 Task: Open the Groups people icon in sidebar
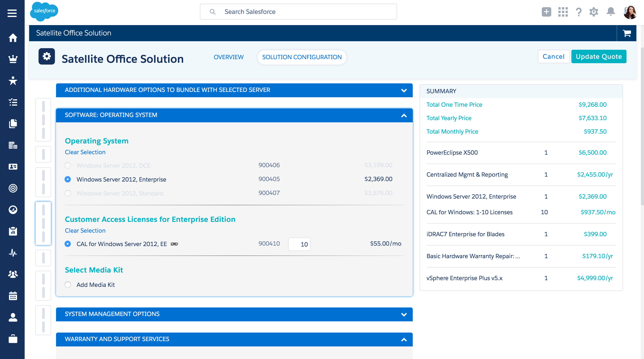click(13, 275)
